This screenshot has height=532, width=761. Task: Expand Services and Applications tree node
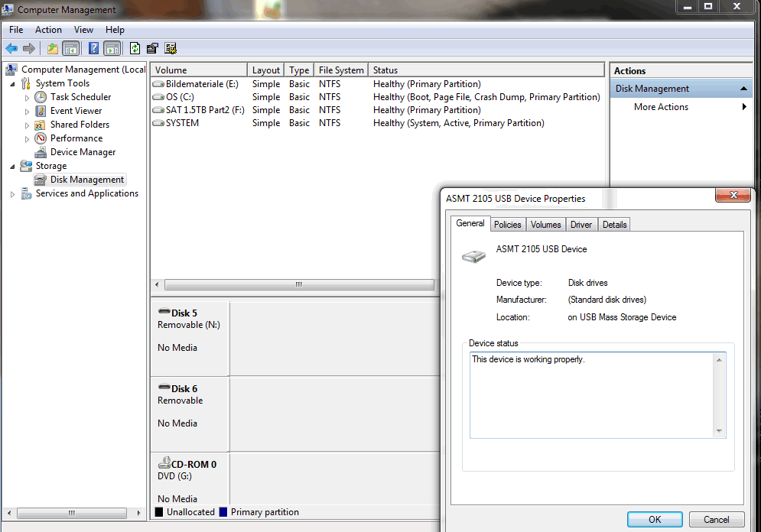point(12,194)
